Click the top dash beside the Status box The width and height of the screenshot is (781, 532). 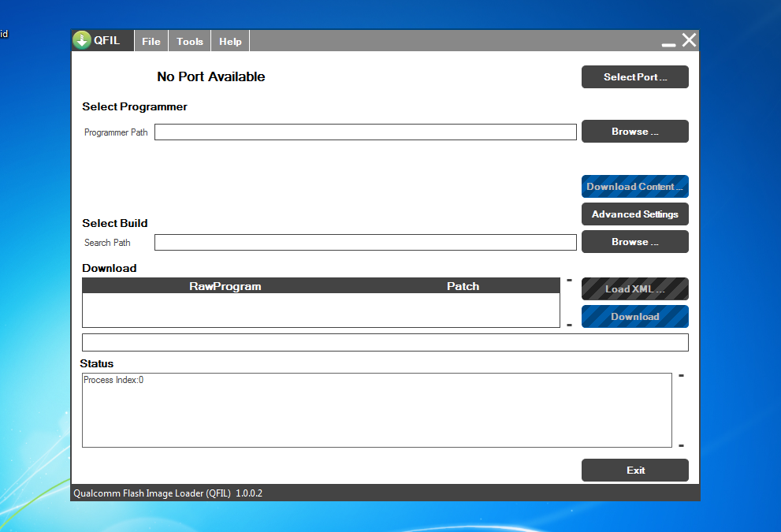click(x=681, y=376)
